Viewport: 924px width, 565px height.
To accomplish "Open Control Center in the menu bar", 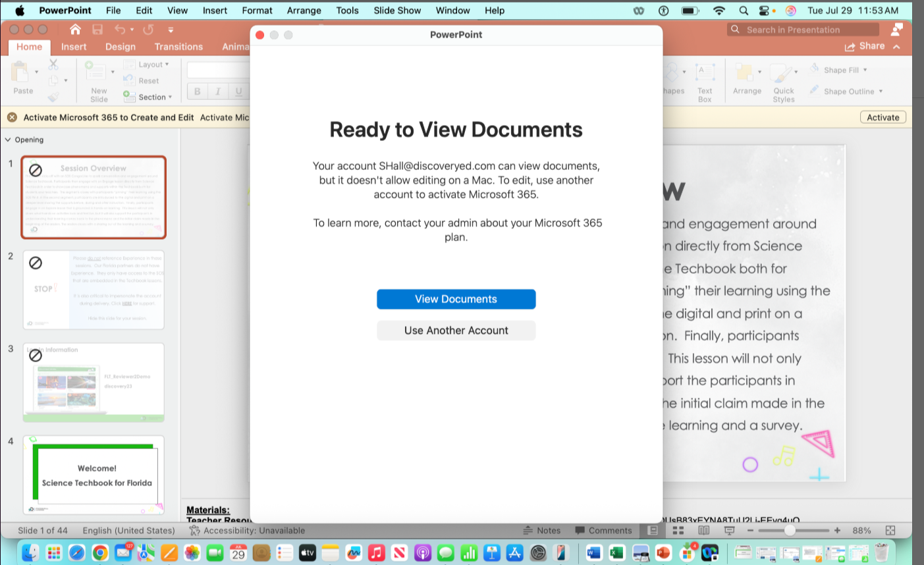I will pyautogui.click(x=764, y=11).
